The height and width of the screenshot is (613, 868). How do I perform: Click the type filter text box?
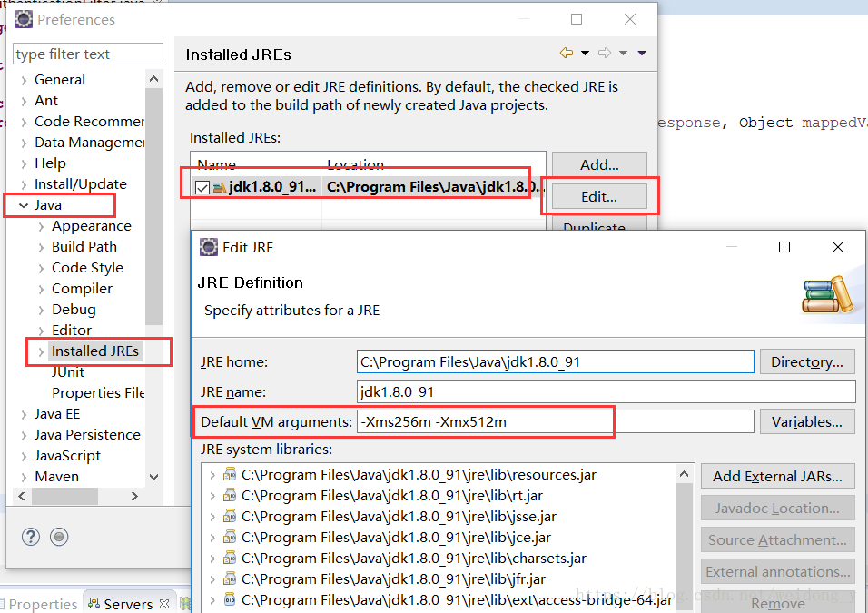tap(87, 54)
